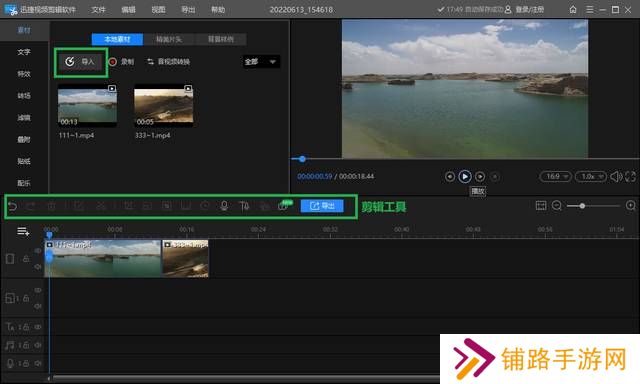Screen dimensions: 640x384
Task: Switch to the 本地素材 tab
Action: 118,39
